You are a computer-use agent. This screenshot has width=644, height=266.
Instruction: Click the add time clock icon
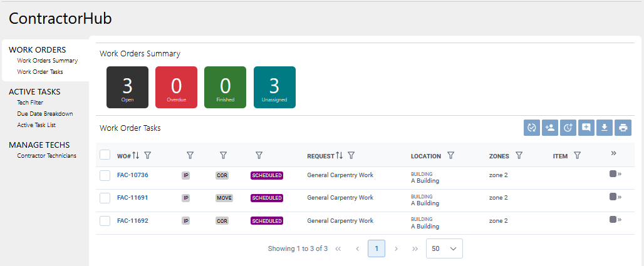pyautogui.click(x=568, y=128)
